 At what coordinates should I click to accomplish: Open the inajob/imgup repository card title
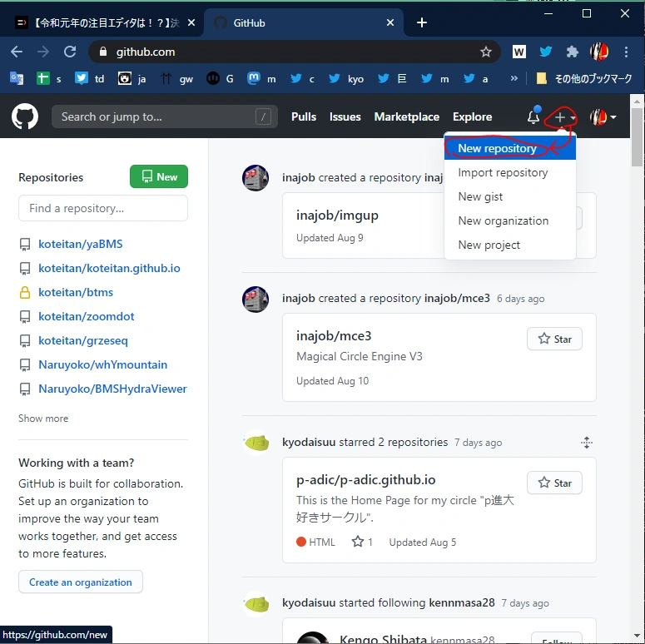click(x=337, y=215)
